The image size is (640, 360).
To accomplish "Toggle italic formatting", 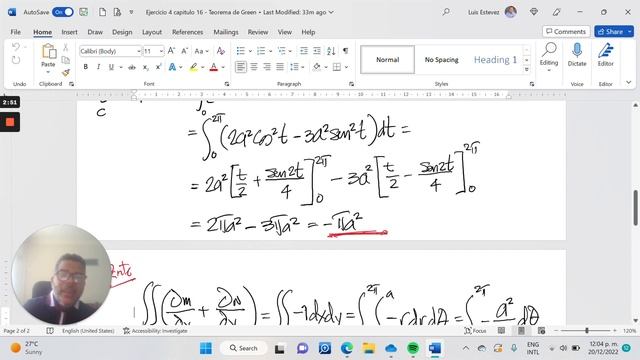I will tap(98, 67).
